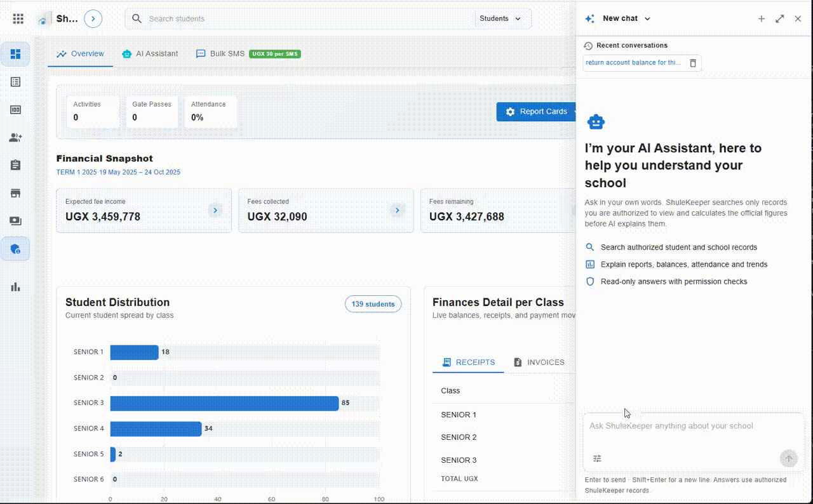Click the Recent conversations history icon
Image resolution: width=813 pixels, height=504 pixels.
click(x=588, y=46)
